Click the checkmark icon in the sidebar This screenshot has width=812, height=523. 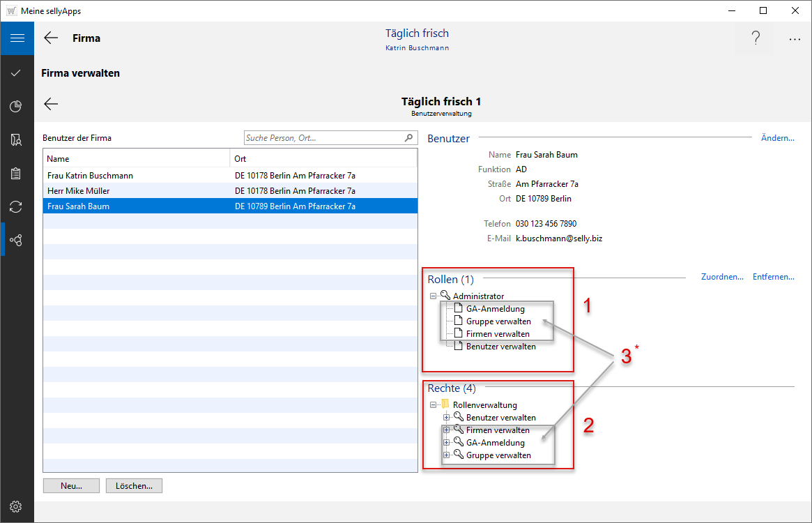tap(17, 73)
